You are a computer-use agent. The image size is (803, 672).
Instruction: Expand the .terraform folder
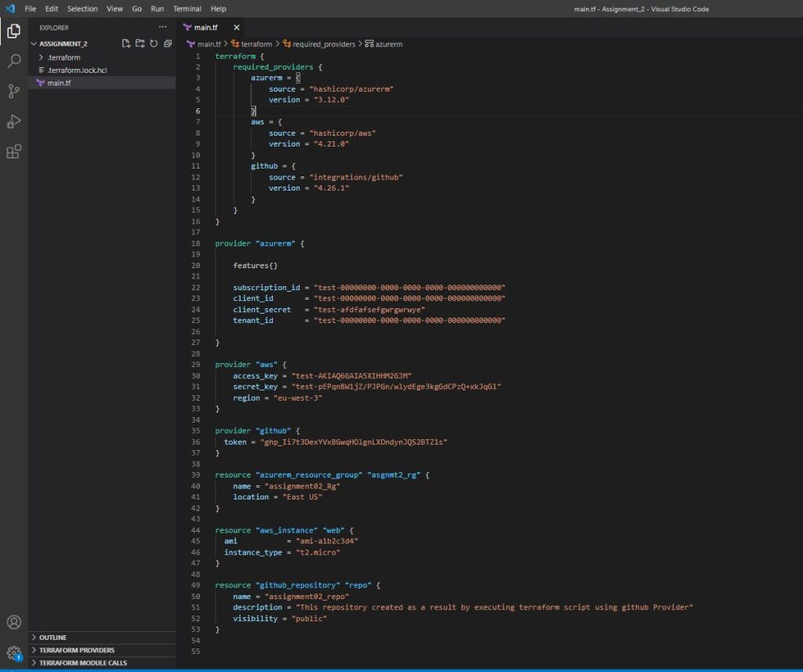click(x=63, y=57)
